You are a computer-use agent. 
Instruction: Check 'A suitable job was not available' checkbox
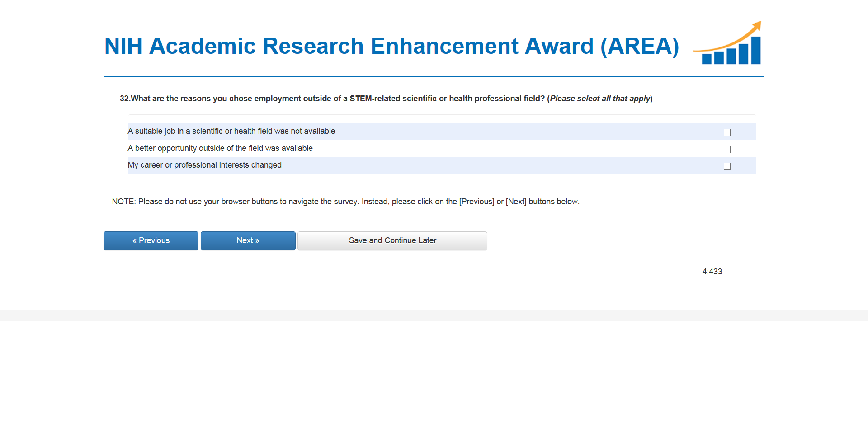pyautogui.click(x=727, y=132)
